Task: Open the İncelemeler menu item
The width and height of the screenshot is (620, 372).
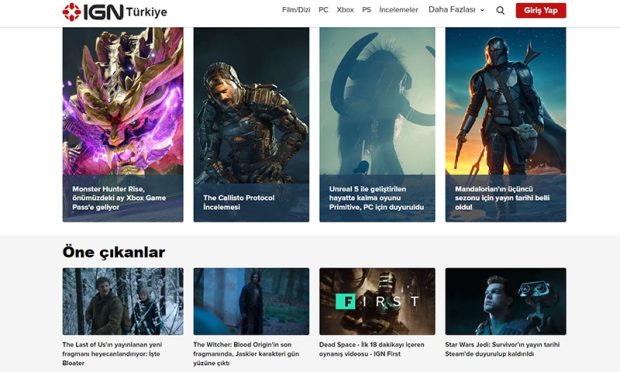Action: pyautogui.click(x=398, y=10)
